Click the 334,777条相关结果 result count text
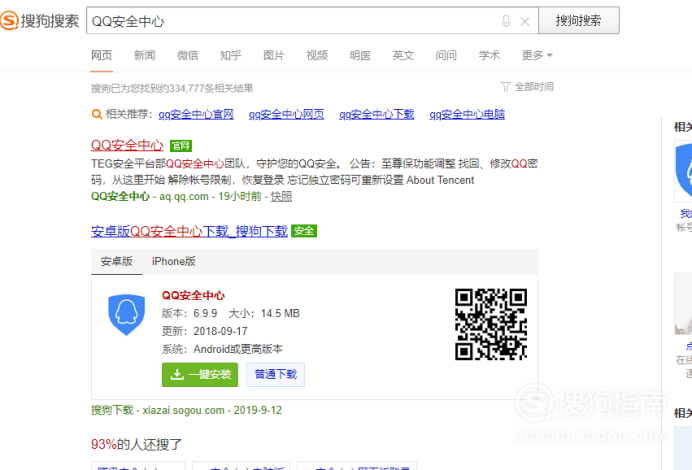 pyautogui.click(x=211, y=88)
